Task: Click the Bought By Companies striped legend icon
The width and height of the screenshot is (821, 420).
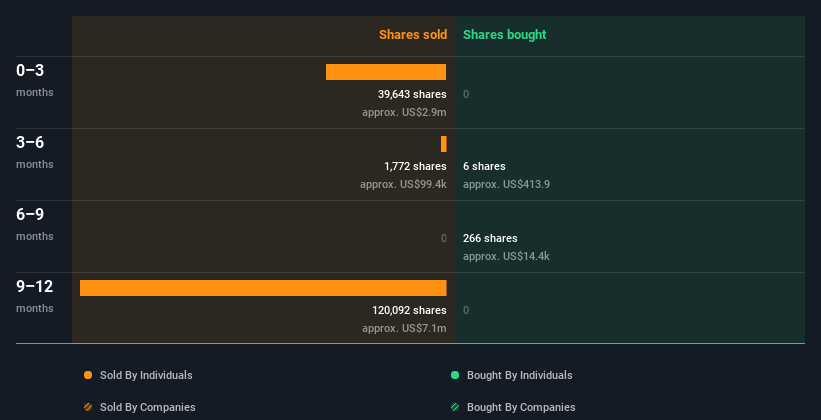Action: (455, 407)
